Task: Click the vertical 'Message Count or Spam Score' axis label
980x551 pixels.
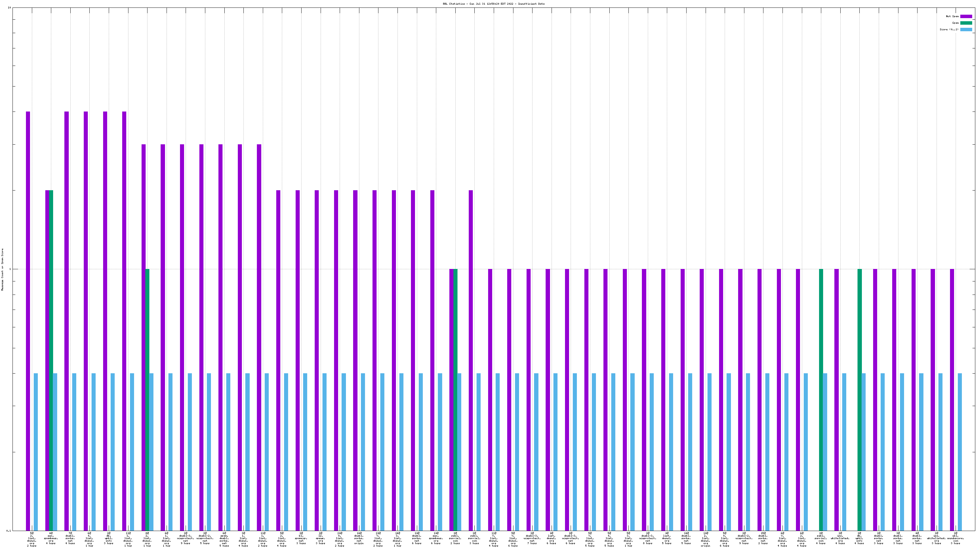Action: coord(2,270)
